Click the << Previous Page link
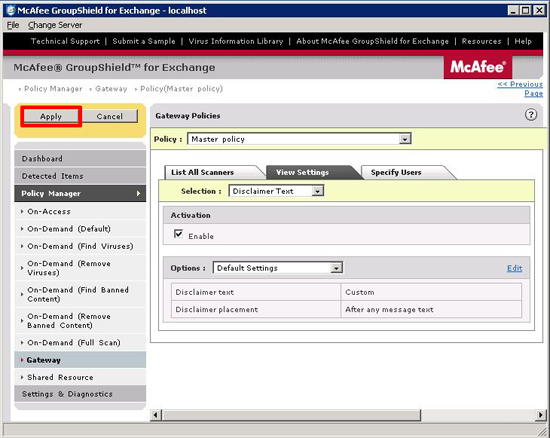Screen dimensions: 550x438 tap(521, 89)
